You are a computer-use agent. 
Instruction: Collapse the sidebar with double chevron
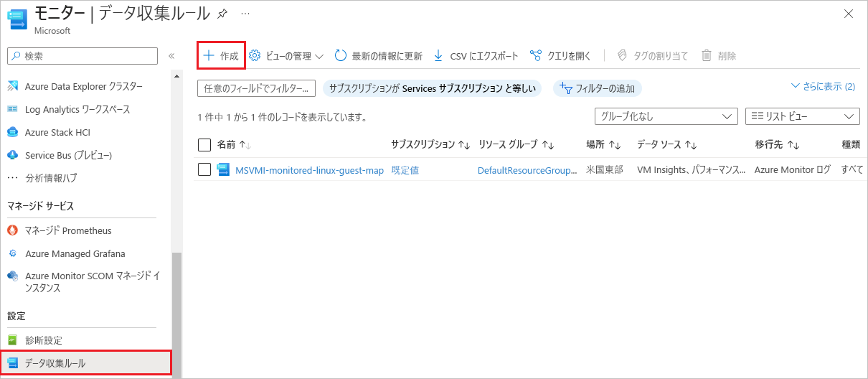point(171,55)
